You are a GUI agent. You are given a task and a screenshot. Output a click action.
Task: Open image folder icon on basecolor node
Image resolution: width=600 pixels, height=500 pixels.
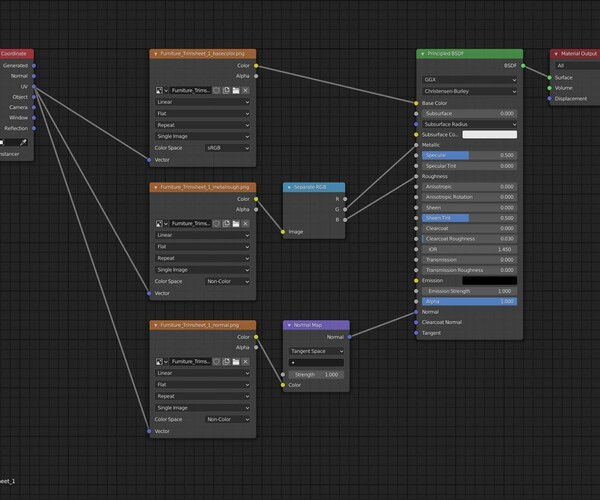click(x=236, y=90)
